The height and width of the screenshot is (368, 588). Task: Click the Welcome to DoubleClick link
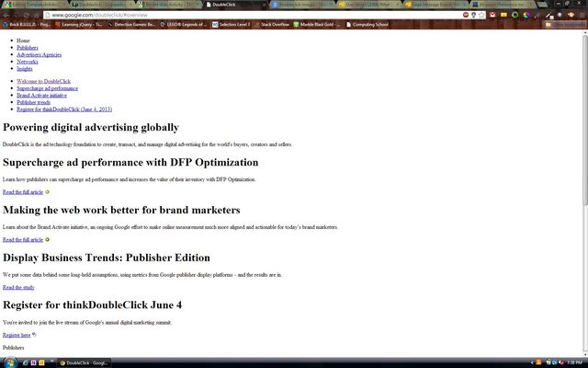(x=43, y=81)
